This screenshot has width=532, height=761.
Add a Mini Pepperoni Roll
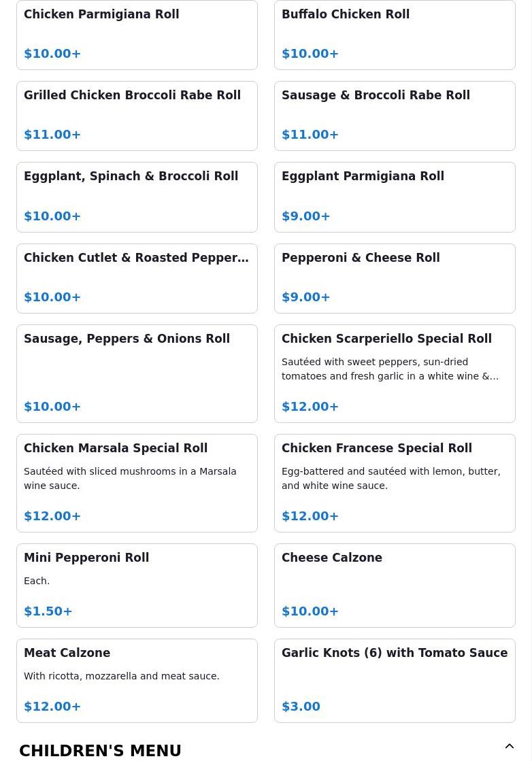coord(137,585)
